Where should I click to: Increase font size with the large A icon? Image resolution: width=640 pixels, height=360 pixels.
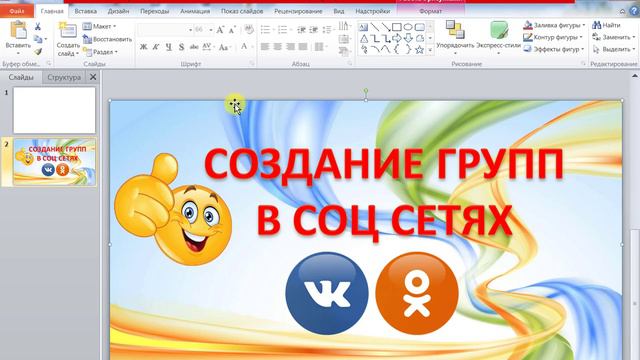(x=220, y=30)
